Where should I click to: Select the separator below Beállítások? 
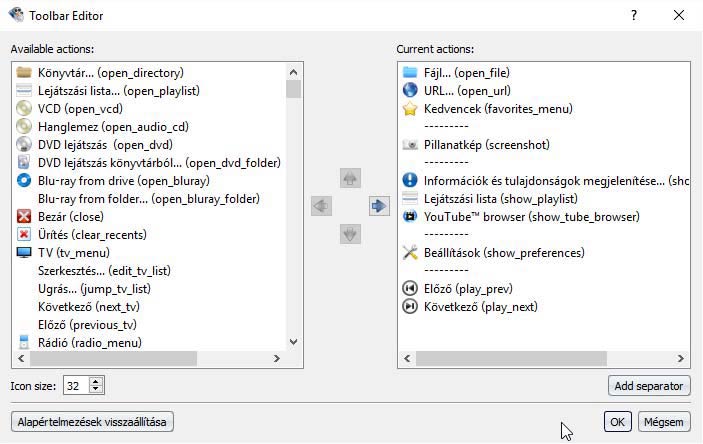click(446, 270)
